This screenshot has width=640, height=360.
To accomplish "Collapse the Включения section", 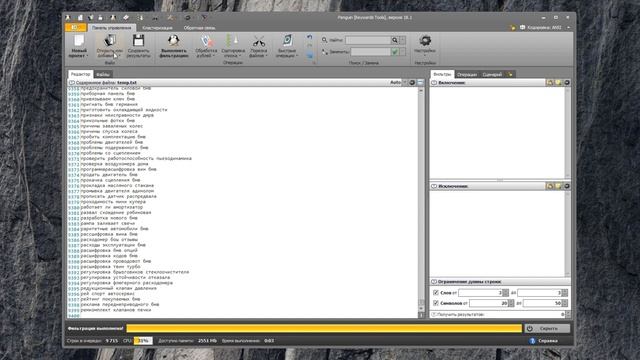I will point(434,82).
